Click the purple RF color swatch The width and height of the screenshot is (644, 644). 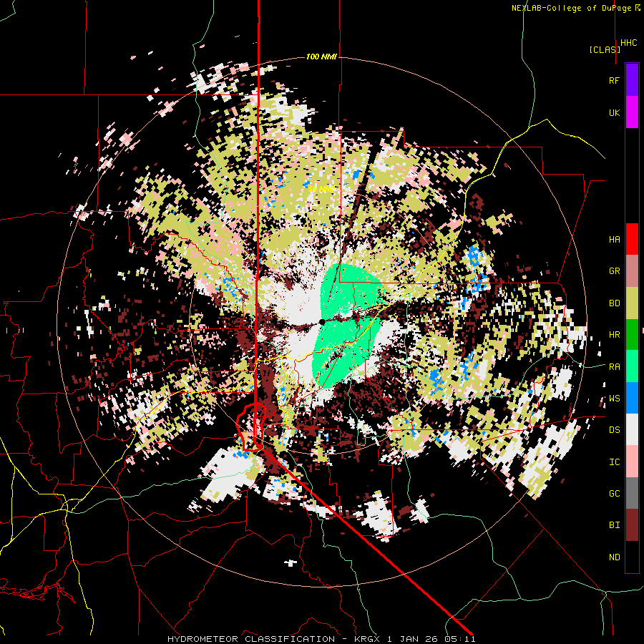click(x=632, y=80)
